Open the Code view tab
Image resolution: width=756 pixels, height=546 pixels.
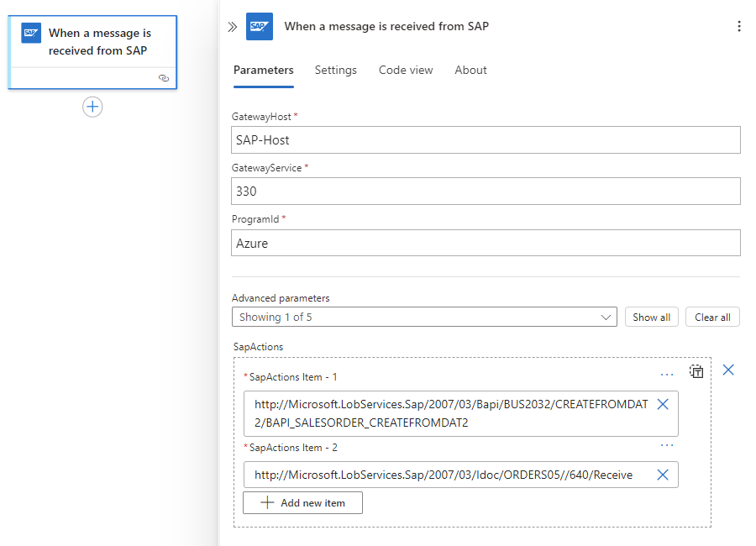(x=406, y=70)
